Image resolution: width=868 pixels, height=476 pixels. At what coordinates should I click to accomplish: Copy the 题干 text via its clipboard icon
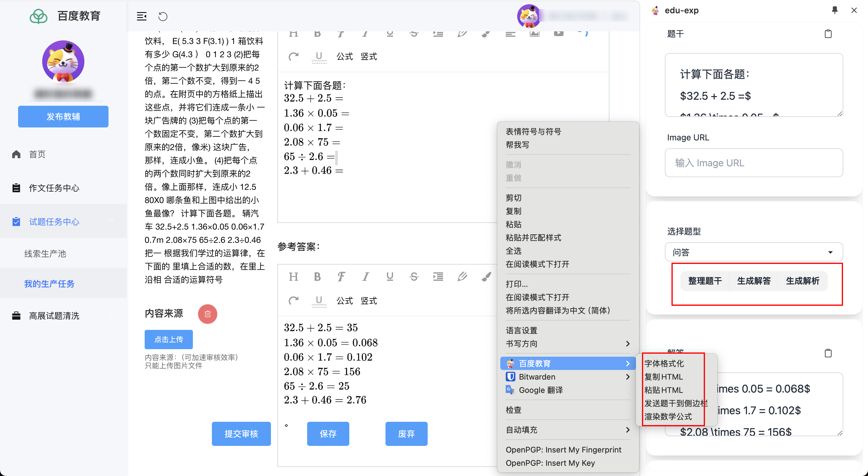pos(828,33)
